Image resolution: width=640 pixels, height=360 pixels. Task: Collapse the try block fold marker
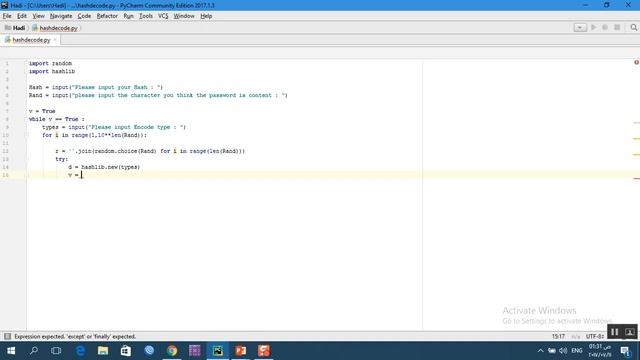(x=27, y=159)
